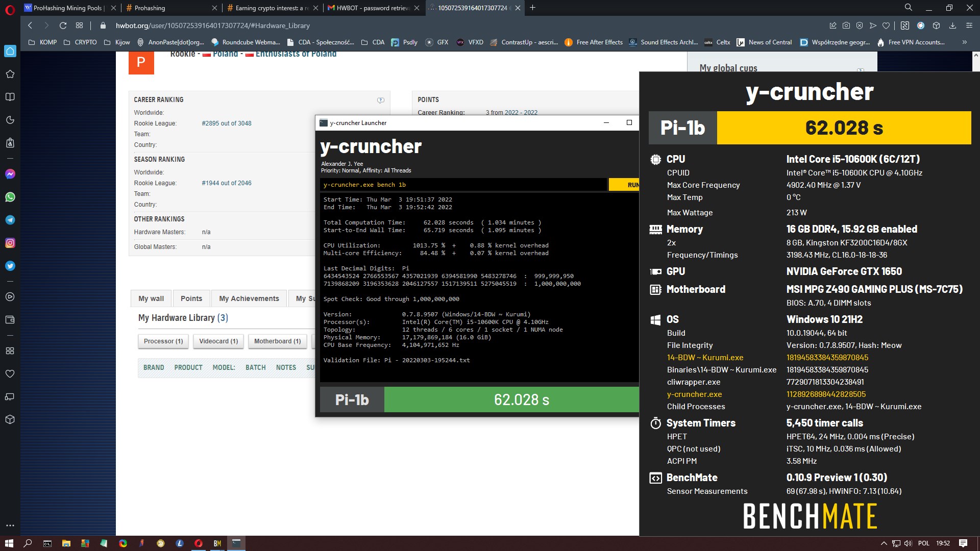Click RUN in y-cruncher Launcher
The height and width of the screenshot is (551, 980).
(x=624, y=185)
